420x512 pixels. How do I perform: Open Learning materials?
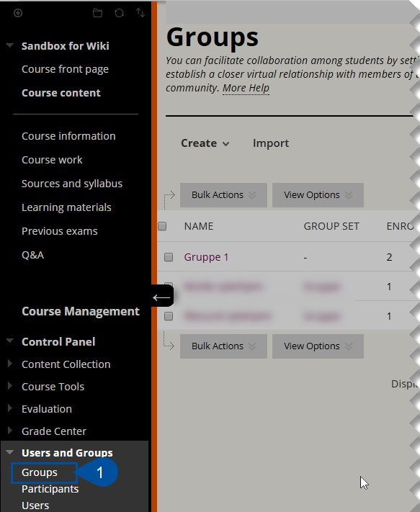tap(66, 207)
